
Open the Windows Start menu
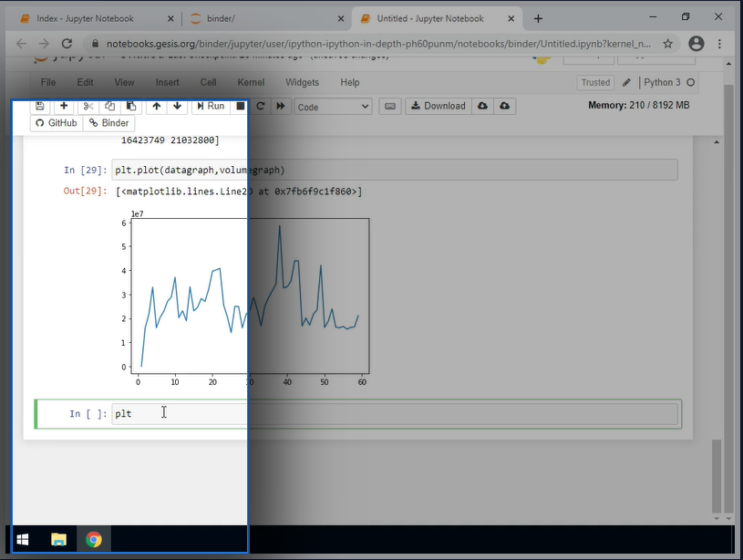coord(22,540)
